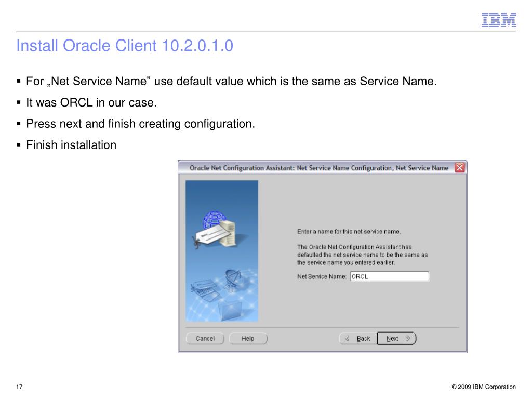532x399 pixels.
Task: Click Next to continue configuration
Action: (396, 338)
